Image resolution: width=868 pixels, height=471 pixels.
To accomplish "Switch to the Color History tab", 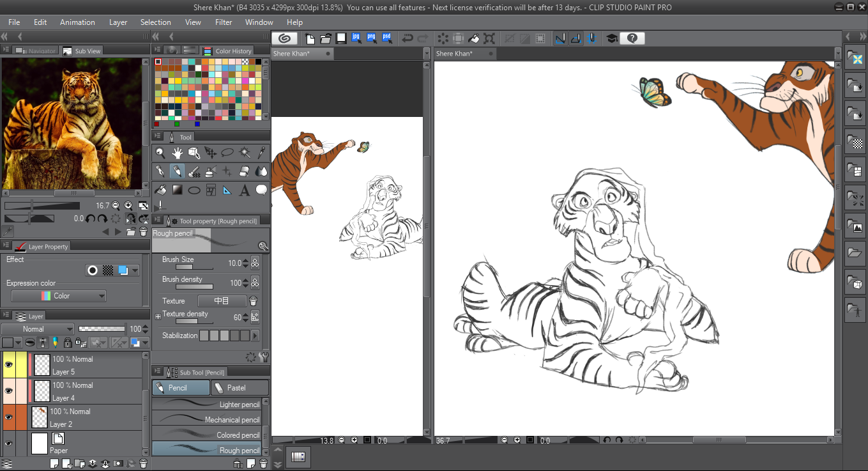I will tap(228, 51).
